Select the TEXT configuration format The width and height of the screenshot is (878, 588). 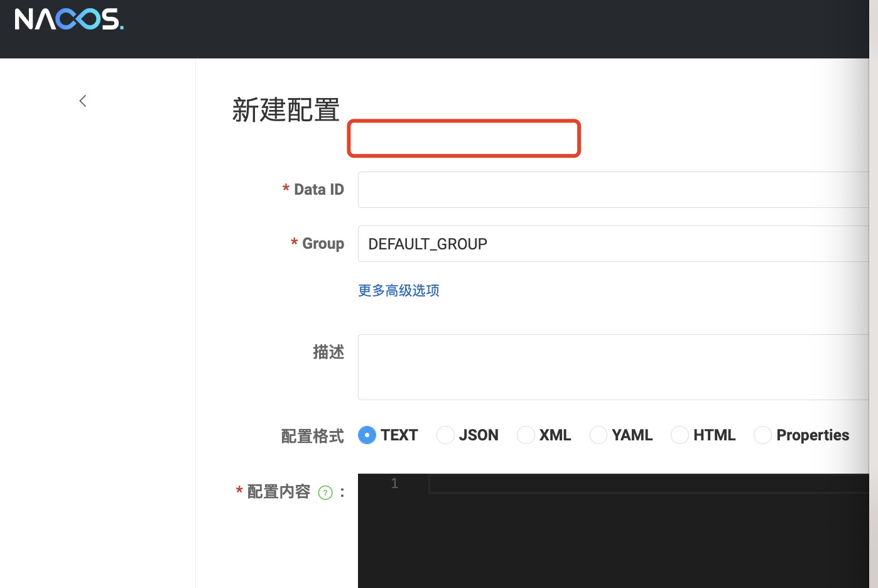point(367,435)
